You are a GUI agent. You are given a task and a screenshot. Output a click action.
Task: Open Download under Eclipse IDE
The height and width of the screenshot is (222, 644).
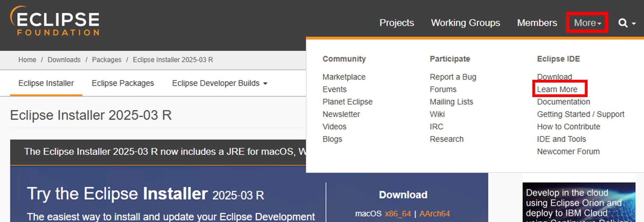[554, 77]
